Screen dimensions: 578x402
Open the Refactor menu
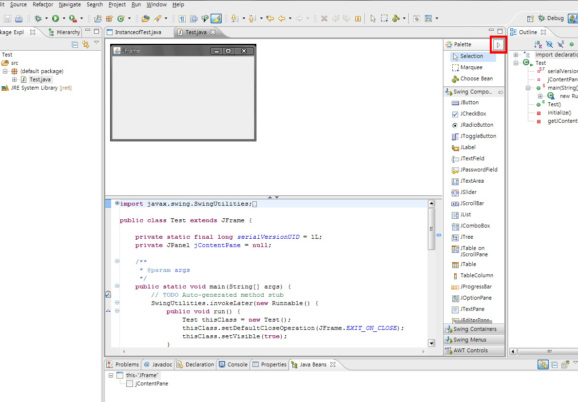click(x=43, y=4)
